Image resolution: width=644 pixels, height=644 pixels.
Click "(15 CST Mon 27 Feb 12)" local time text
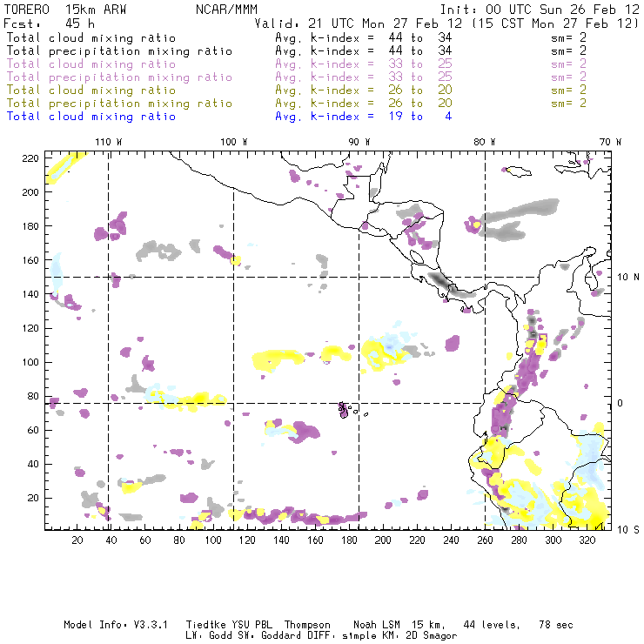(x=555, y=23)
